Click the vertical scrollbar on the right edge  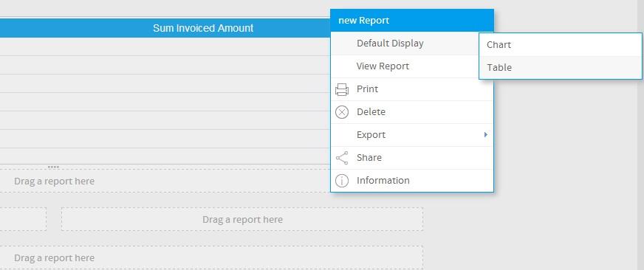(640, 135)
